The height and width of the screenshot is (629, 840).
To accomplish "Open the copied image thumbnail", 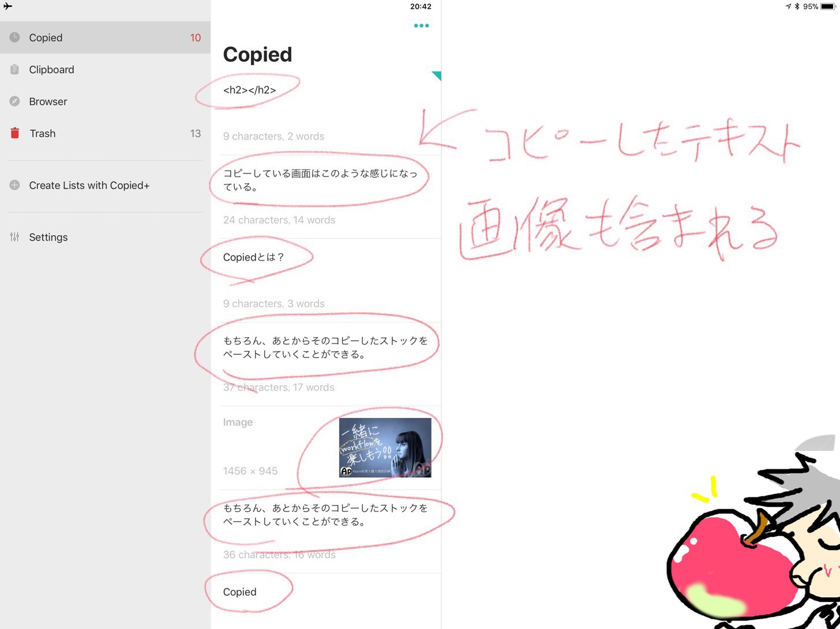I will click(x=385, y=447).
